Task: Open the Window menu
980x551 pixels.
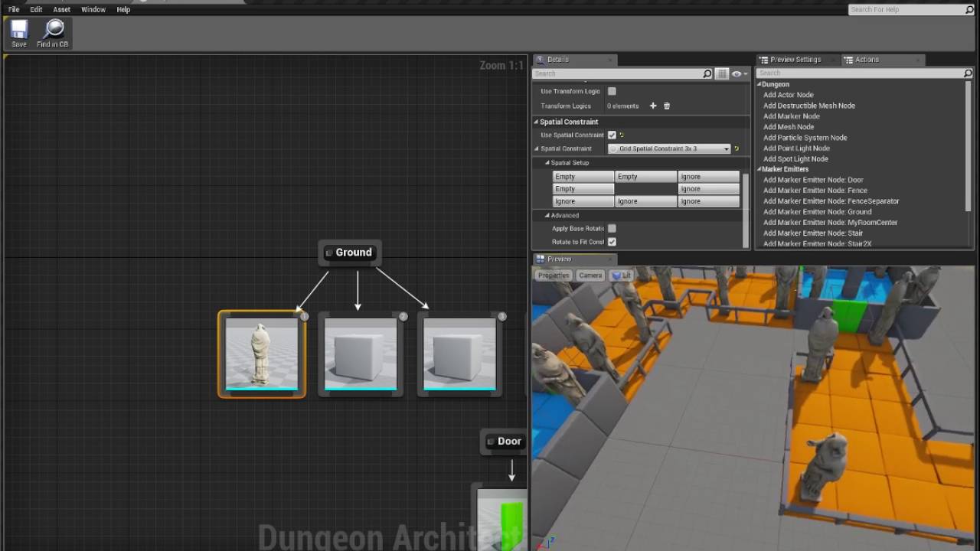Action: point(93,9)
